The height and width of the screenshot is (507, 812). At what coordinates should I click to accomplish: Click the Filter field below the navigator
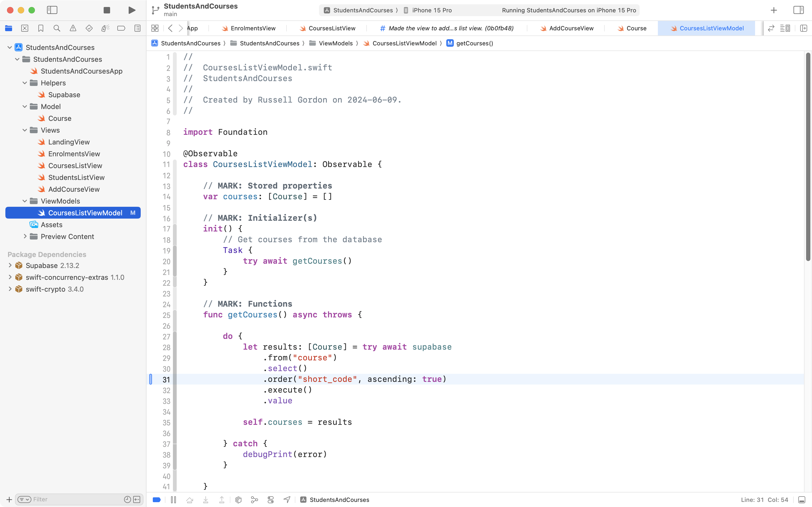pos(67,499)
